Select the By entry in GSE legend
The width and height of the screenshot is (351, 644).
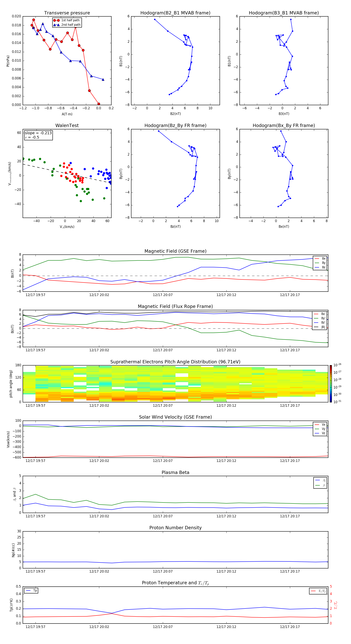tap(320, 263)
